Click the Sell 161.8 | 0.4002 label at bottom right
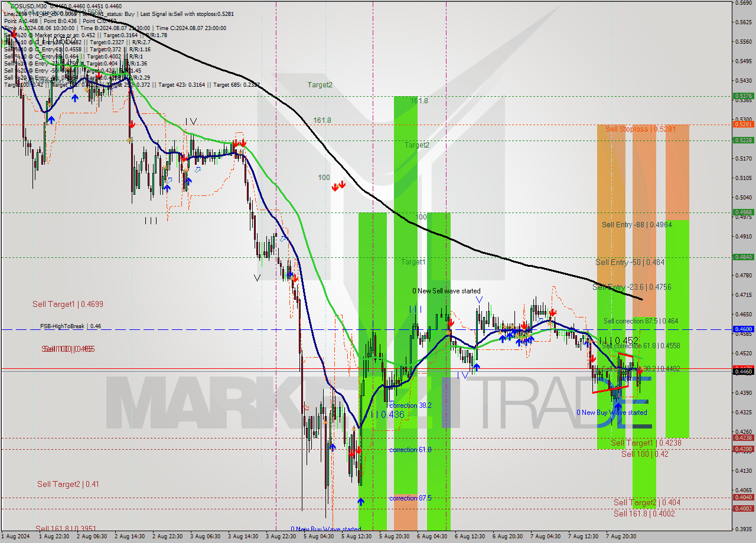Screen dimensions: 756x543 pos(644,513)
